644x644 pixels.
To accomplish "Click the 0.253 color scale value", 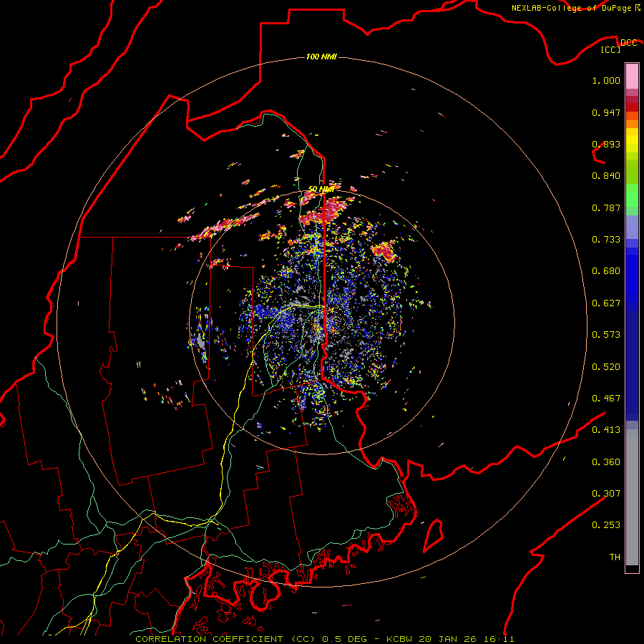I will [x=606, y=525].
